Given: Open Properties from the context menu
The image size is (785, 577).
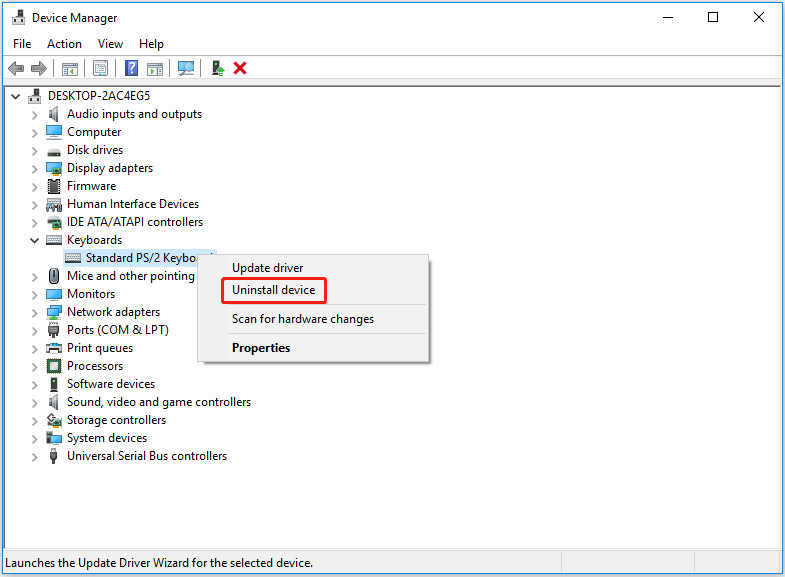Looking at the screenshot, I should point(313,348).
